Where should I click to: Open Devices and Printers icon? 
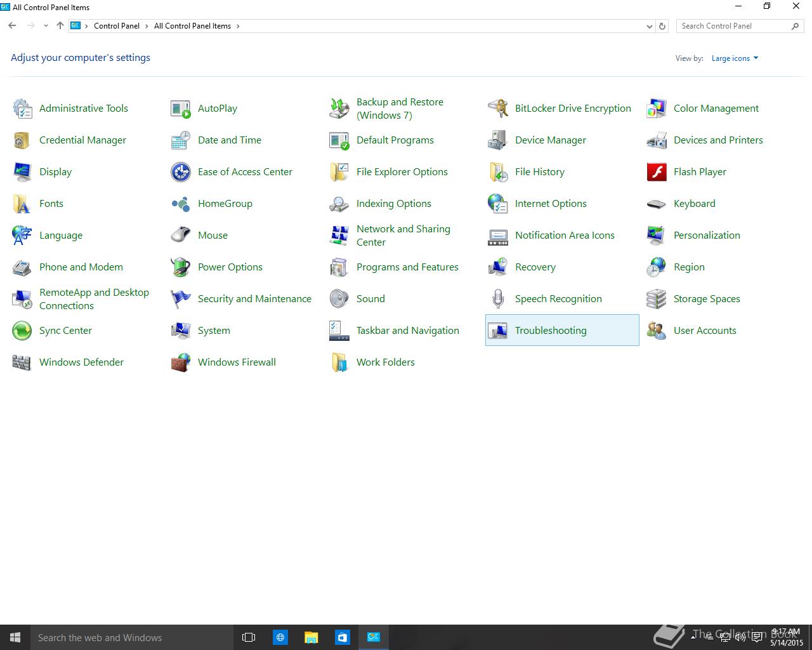click(657, 140)
